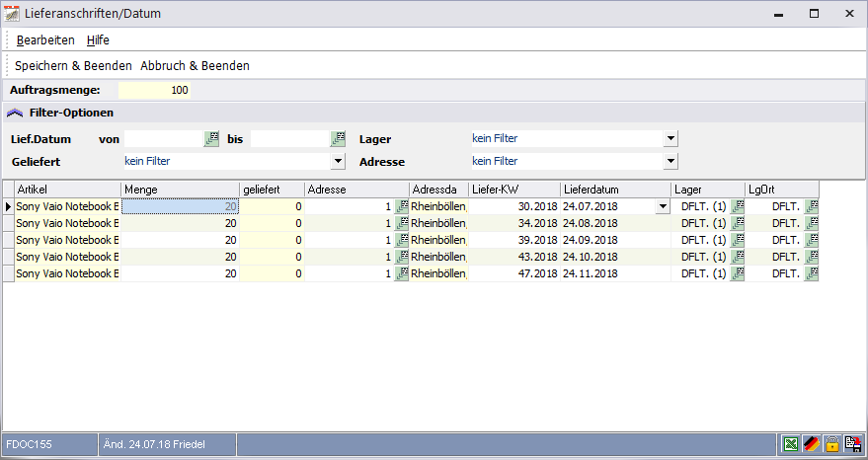The height and width of the screenshot is (460, 868).
Task: Open address lookup in 24.10.2018 row
Action: [x=401, y=257]
